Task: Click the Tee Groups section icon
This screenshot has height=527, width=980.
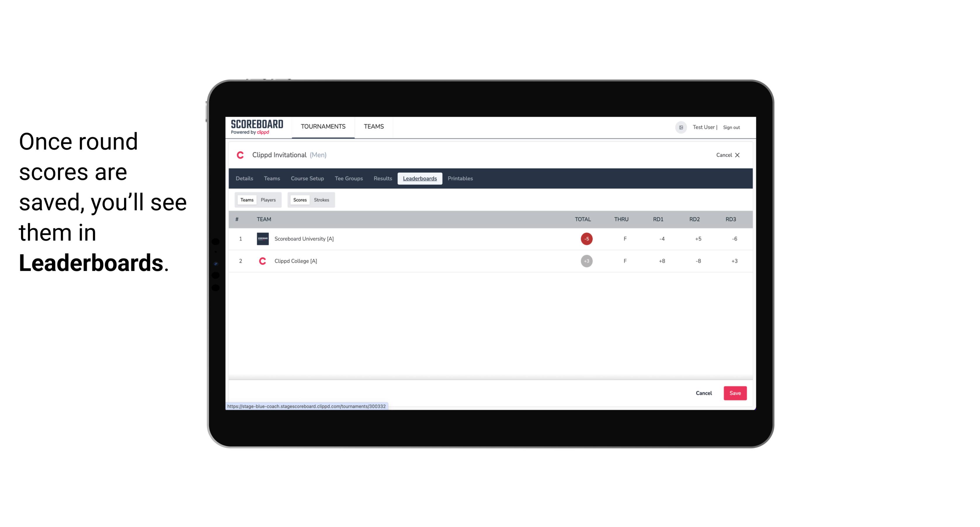Action: pyautogui.click(x=348, y=179)
